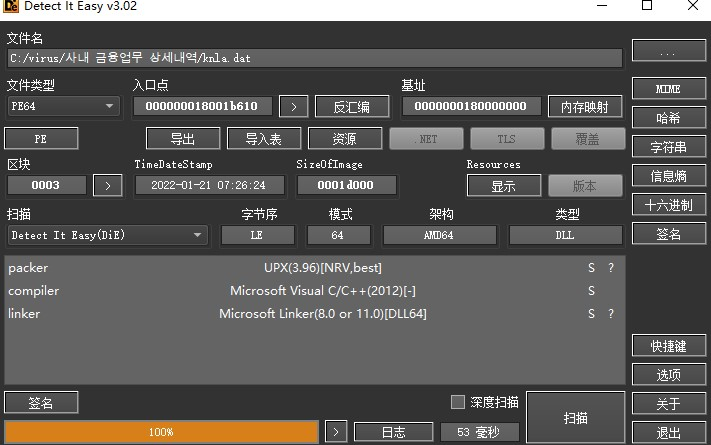
Task: Minimize the Detect It Easy window
Action: pyautogui.click(x=602, y=6)
